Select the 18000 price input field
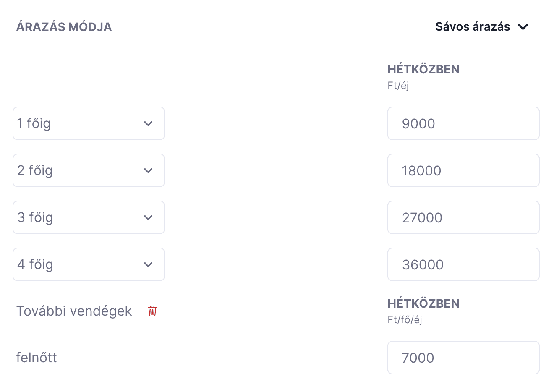 pos(463,170)
